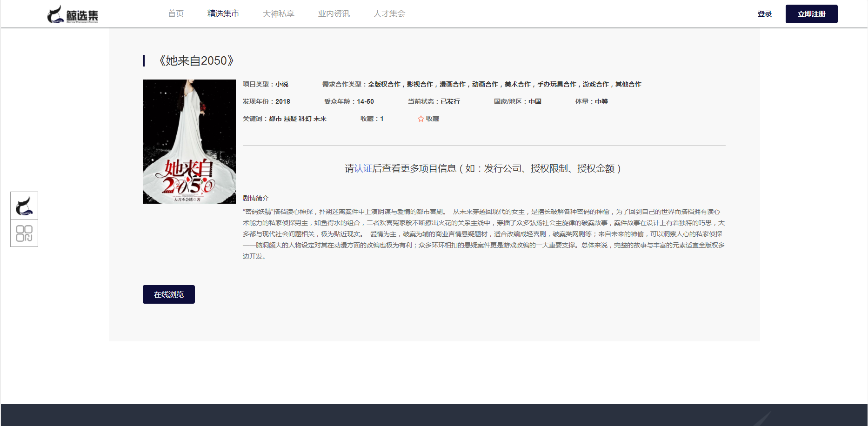
Task: Click the 她来自2050 book cover image
Action: [189, 141]
